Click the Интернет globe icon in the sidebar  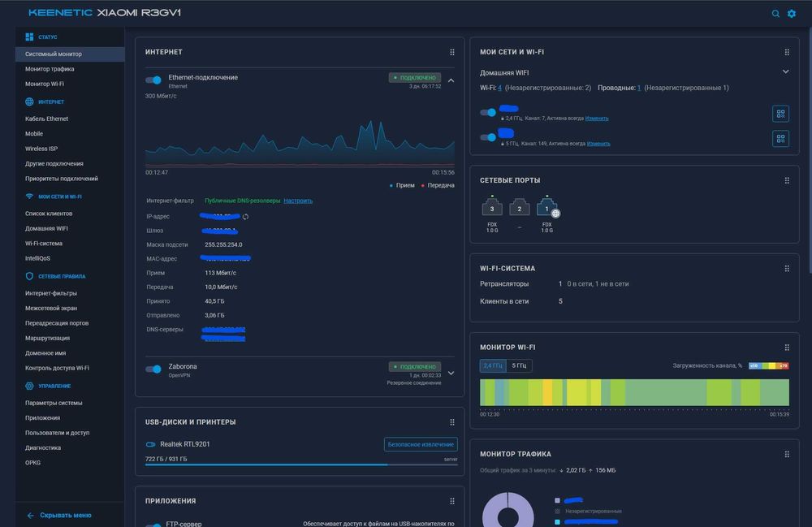pyautogui.click(x=29, y=102)
